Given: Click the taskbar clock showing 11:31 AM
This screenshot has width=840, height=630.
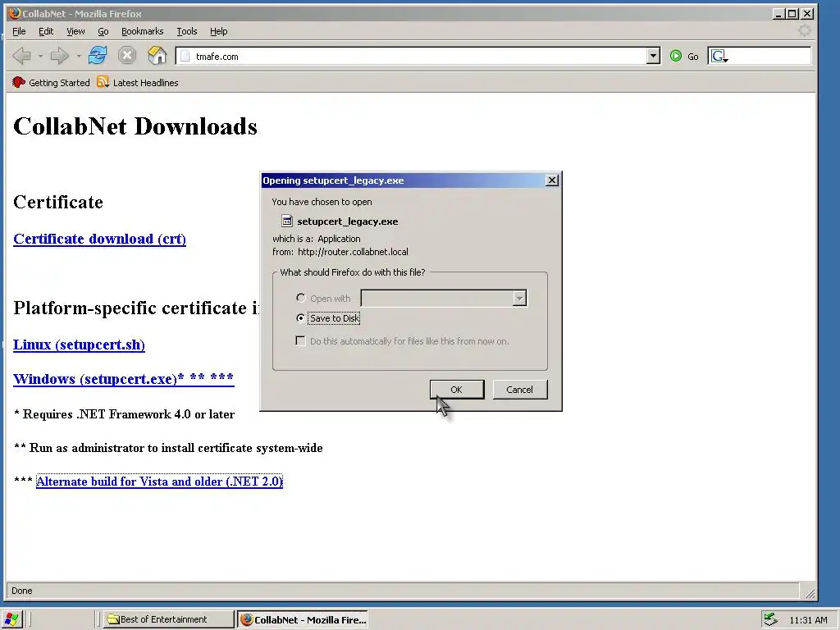Looking at the screenshot, I should 808,620.
